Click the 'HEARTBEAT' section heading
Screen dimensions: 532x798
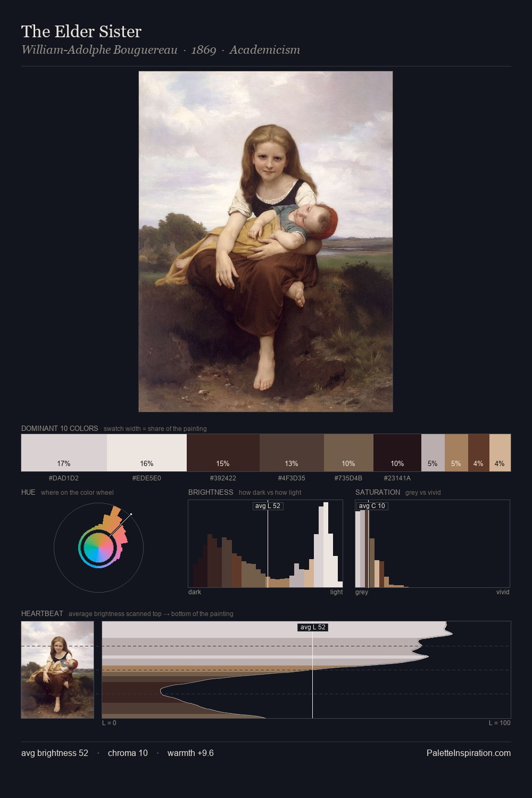pos(42,613)
